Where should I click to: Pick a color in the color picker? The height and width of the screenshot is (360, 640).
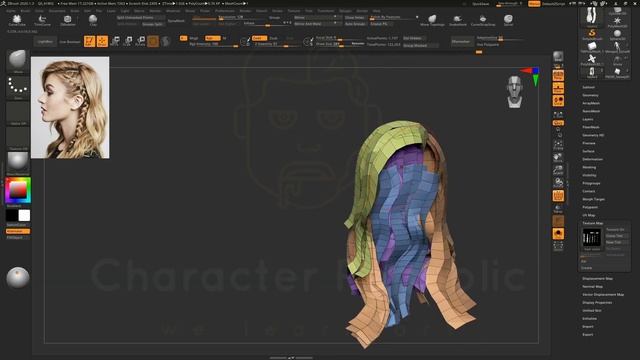pyautogui.click(x=18, y=190)
